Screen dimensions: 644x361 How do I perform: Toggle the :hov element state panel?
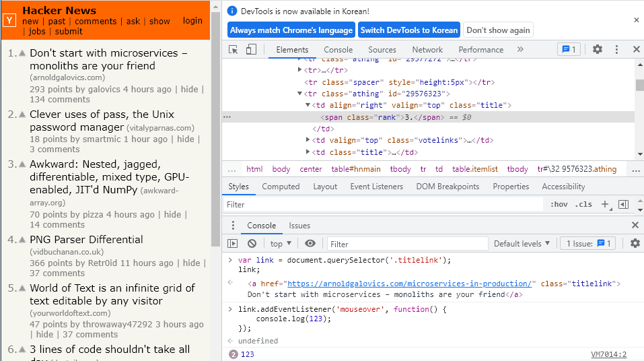559,204
